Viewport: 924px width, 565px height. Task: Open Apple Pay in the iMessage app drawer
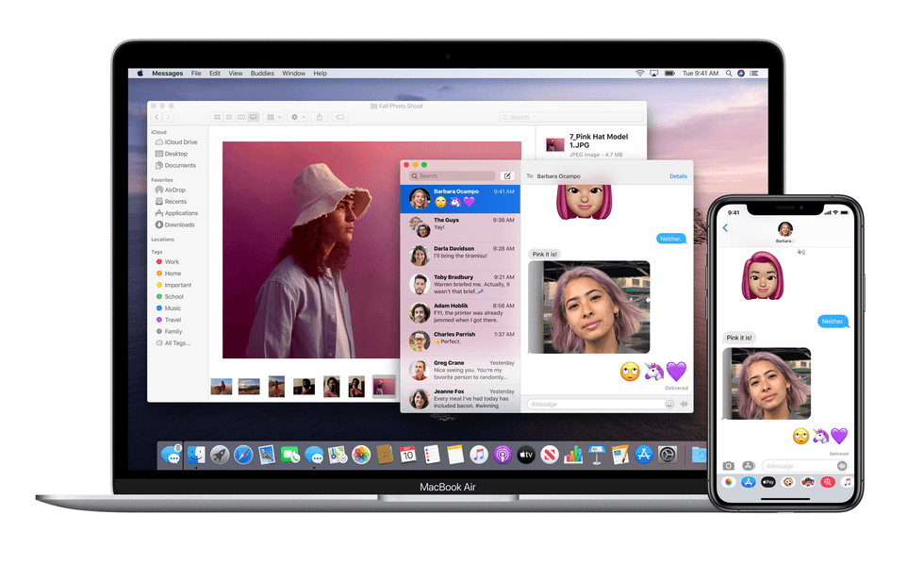(767, 481)
